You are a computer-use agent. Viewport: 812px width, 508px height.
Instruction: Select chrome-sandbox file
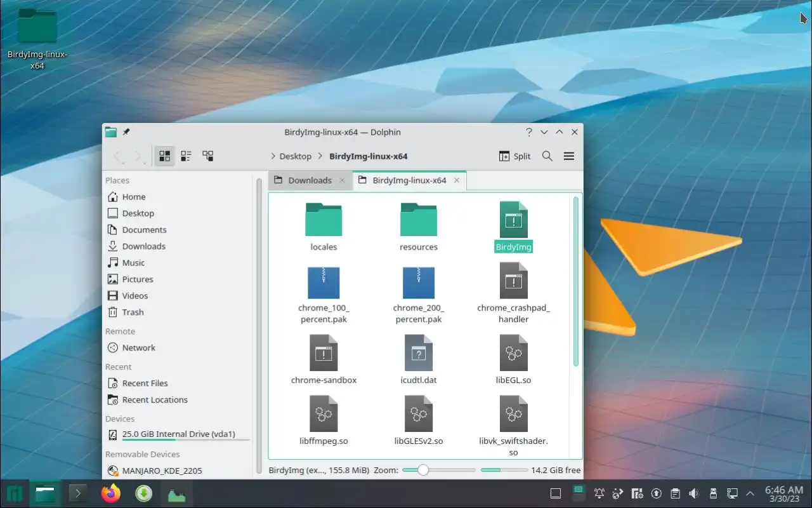[324, 360]
